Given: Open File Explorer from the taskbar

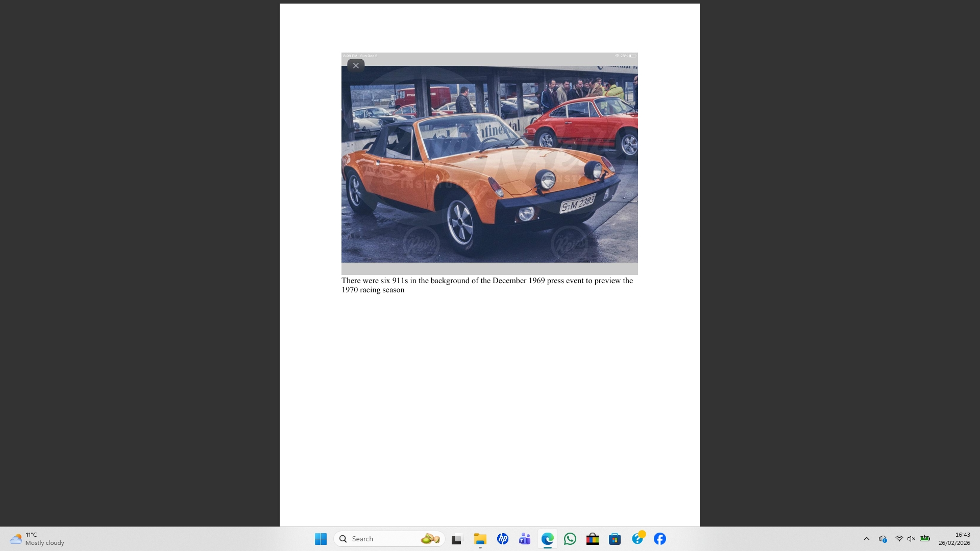Looking at the screenshot, I should (x=480, y=539).
